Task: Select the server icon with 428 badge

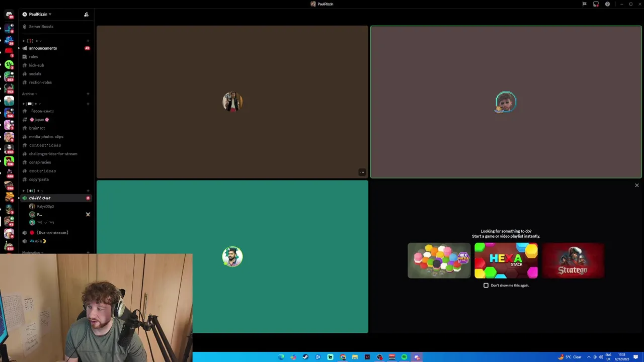Action: 9,172
